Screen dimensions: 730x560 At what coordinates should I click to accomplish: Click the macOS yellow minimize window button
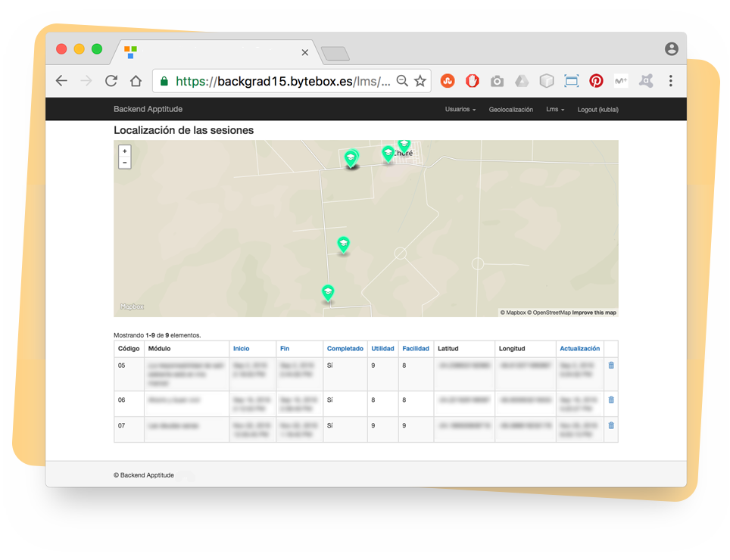point(80,49)
